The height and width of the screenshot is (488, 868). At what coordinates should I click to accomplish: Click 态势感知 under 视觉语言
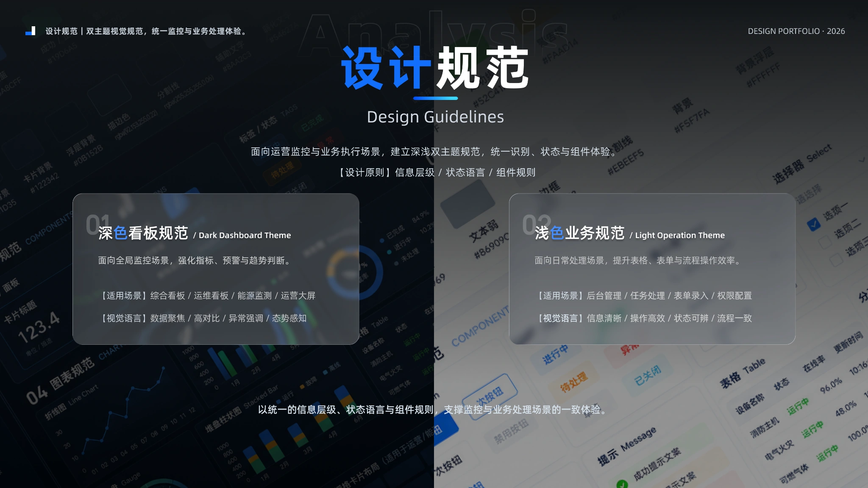pyautogui.click(x=289, y=318)
